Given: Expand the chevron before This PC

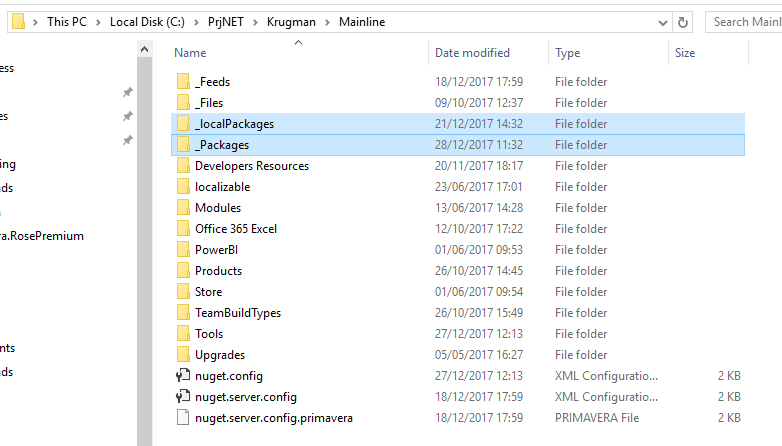Looking at the screenshot, I should (x=35, y=22).
